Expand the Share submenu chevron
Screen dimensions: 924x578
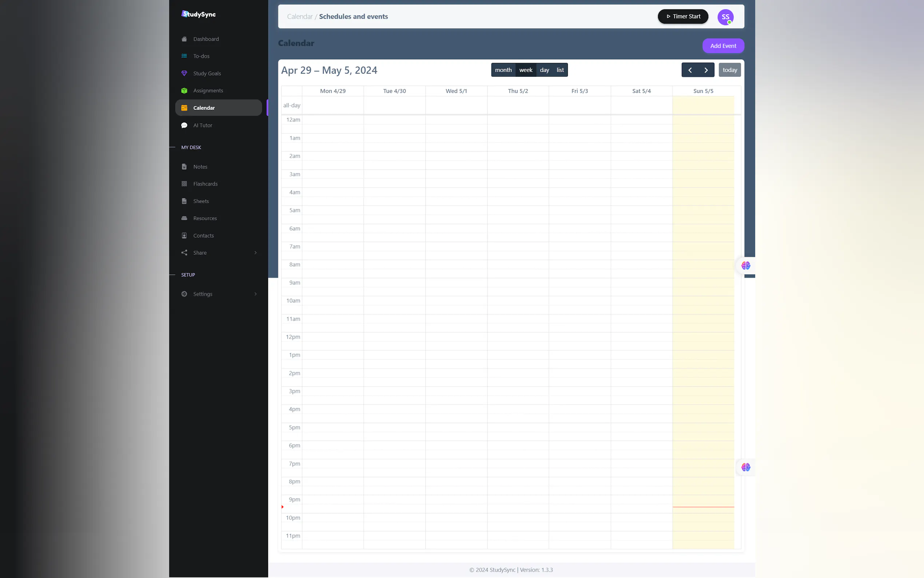(255, 253)
